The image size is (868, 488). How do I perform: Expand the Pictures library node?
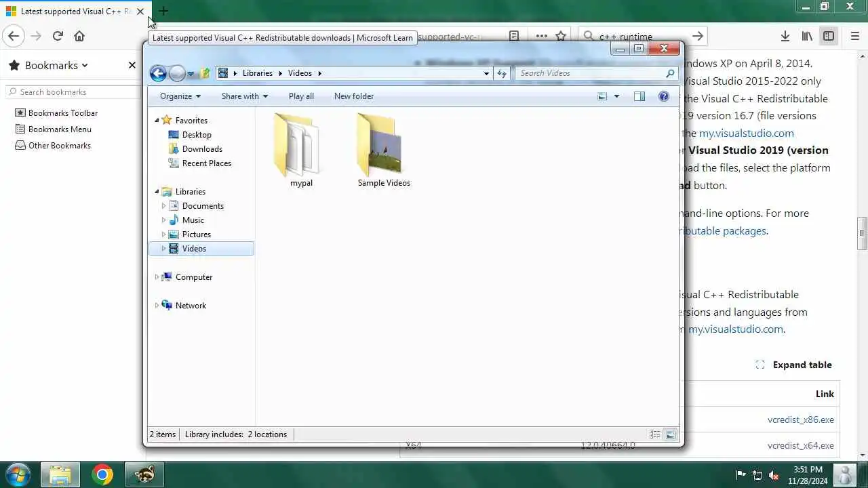tap(163, 235)
